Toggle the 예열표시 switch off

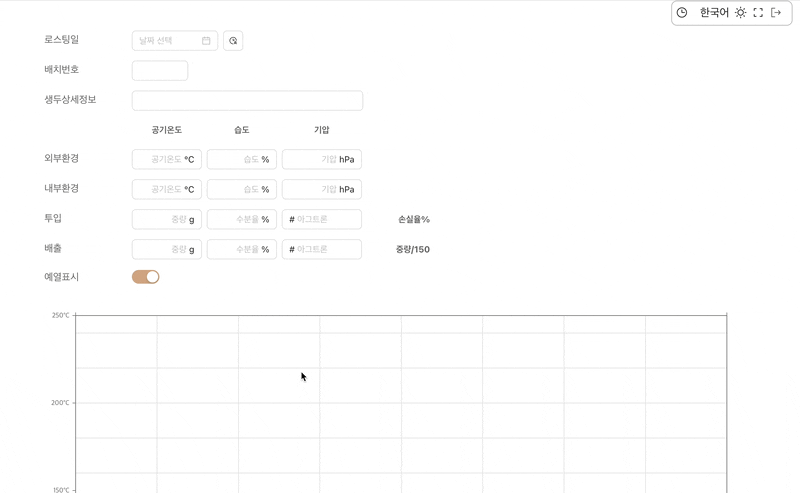point(145,277)
